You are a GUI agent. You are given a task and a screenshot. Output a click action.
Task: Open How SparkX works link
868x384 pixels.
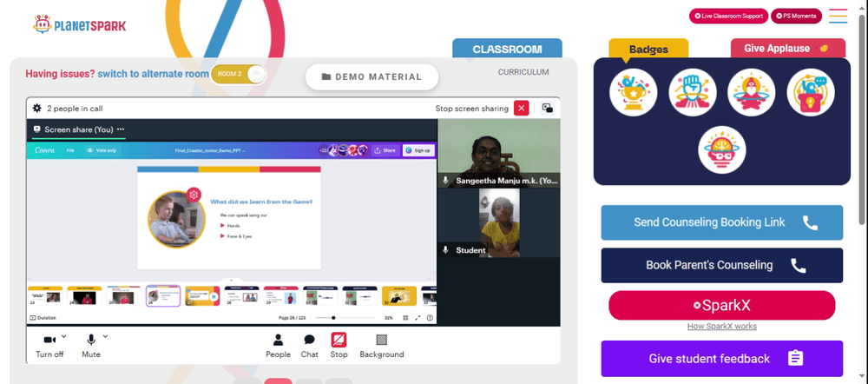pyautogui.click(x=722, y=327)
